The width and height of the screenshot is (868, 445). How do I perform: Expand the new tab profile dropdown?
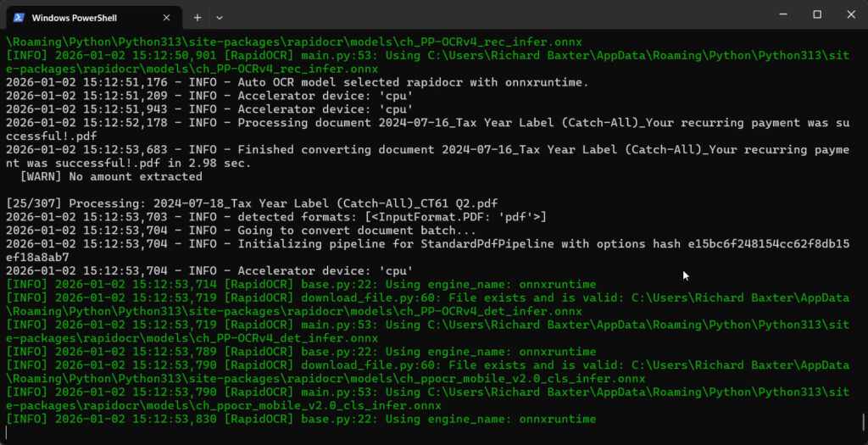(220, 16)
